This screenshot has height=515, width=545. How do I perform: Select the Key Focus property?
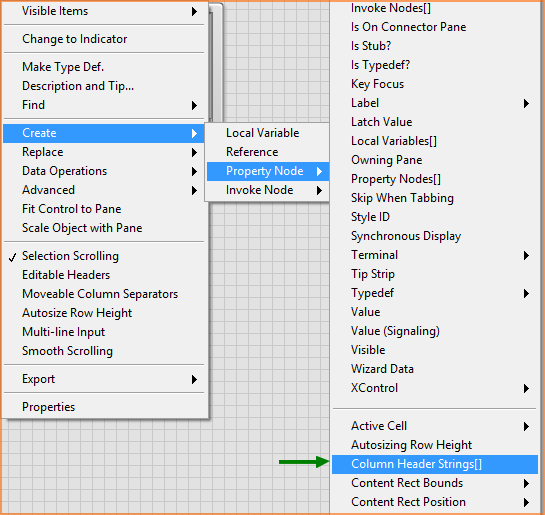(435, 84)
